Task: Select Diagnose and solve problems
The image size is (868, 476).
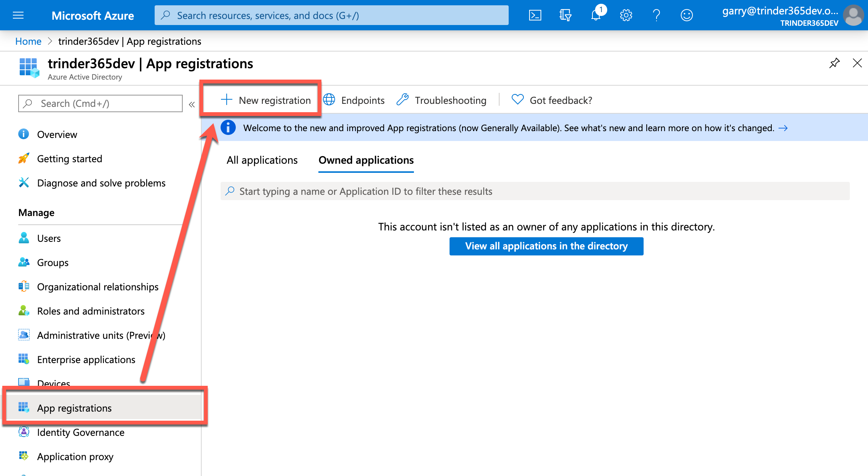Action: (x=100, y=183)
